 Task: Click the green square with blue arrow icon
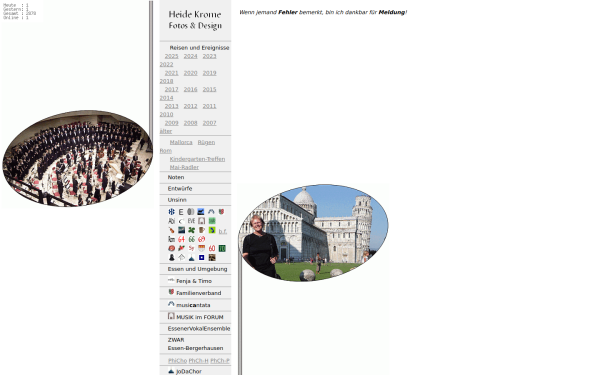[212, 230]
